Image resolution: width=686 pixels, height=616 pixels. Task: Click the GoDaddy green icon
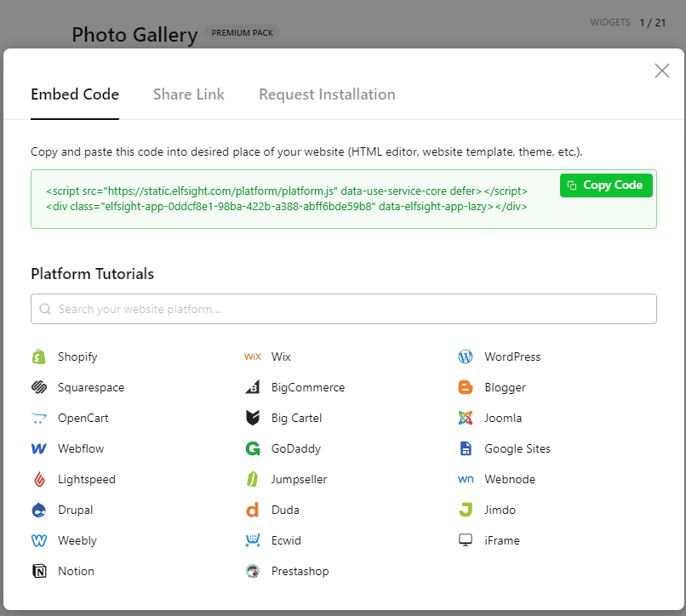pyautogui.click(x=252, y=448)
